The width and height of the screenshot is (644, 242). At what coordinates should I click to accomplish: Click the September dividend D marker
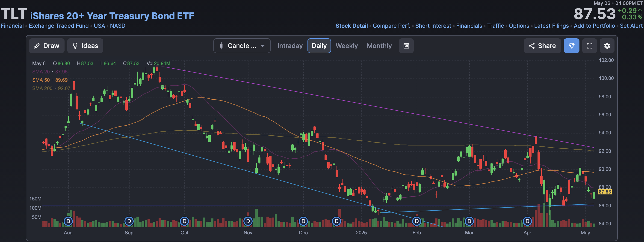(x=129, y=221)
